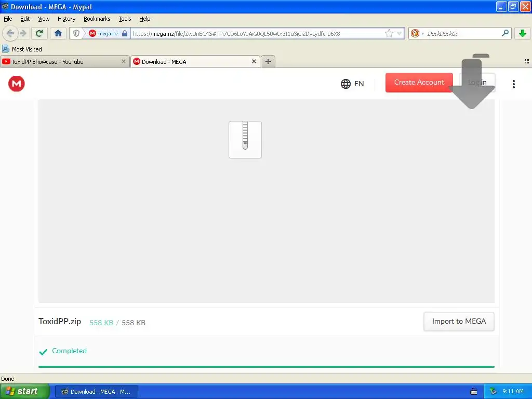Click the green download progress bar
The height and width of the screenshot is (399, 532).
[x=267, y=366]
